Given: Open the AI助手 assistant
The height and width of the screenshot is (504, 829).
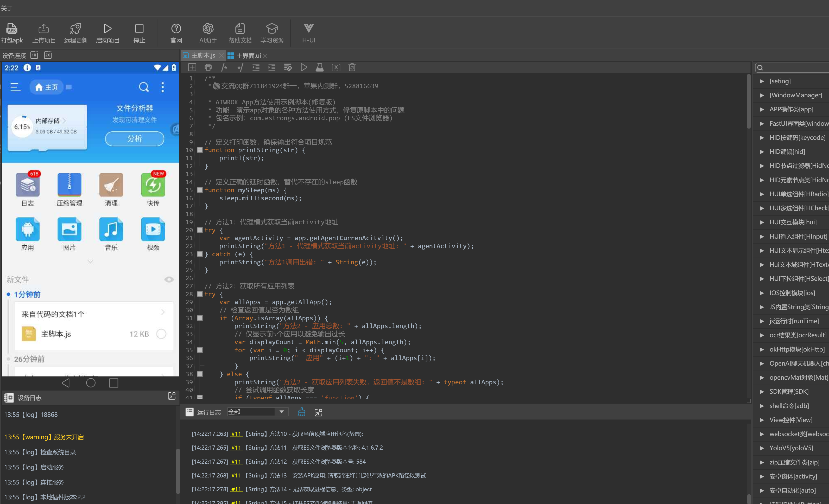Looking at the screenshot, I should [208, 29].
